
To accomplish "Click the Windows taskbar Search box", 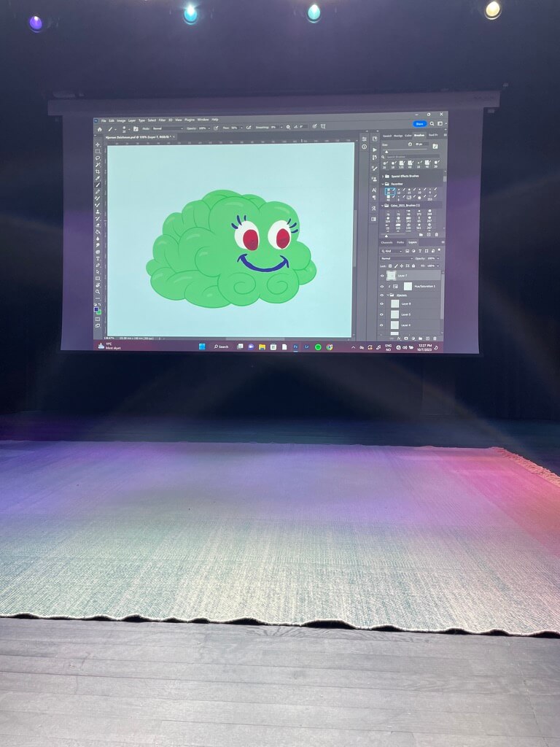I will (221, 347).
